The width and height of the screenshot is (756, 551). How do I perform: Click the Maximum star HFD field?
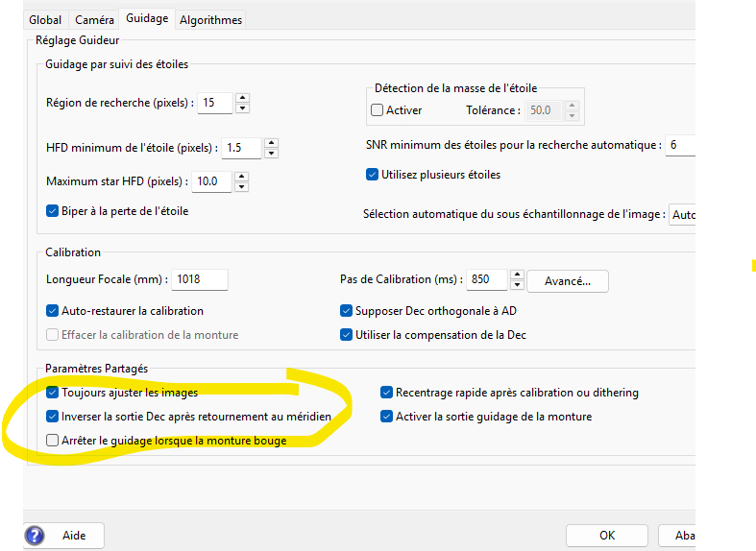coord(211,181)
